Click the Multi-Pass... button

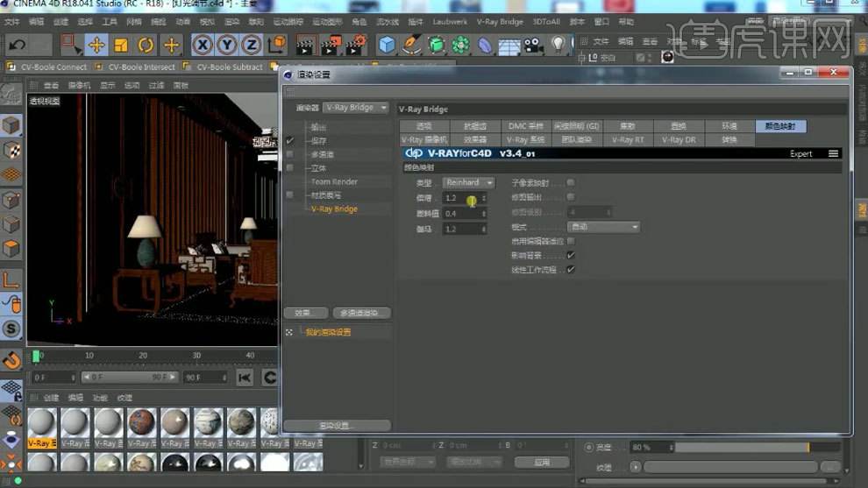click(x=362, y=313)
